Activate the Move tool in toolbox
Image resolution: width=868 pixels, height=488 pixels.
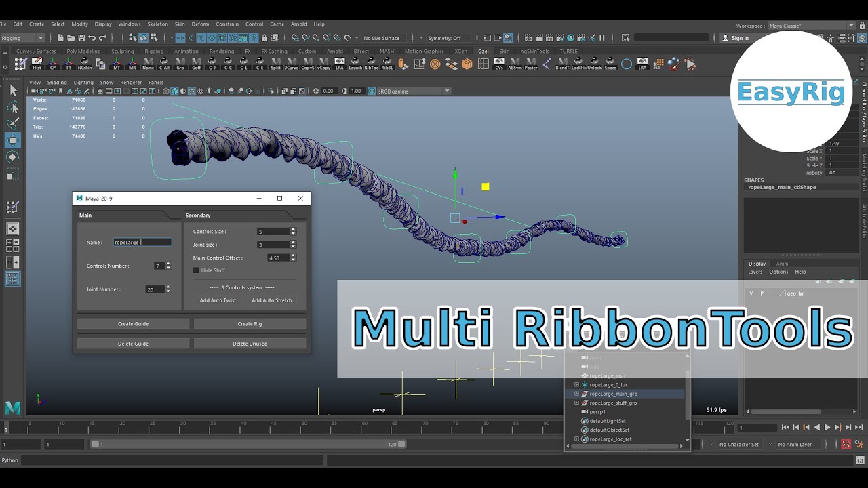point(13,140)
